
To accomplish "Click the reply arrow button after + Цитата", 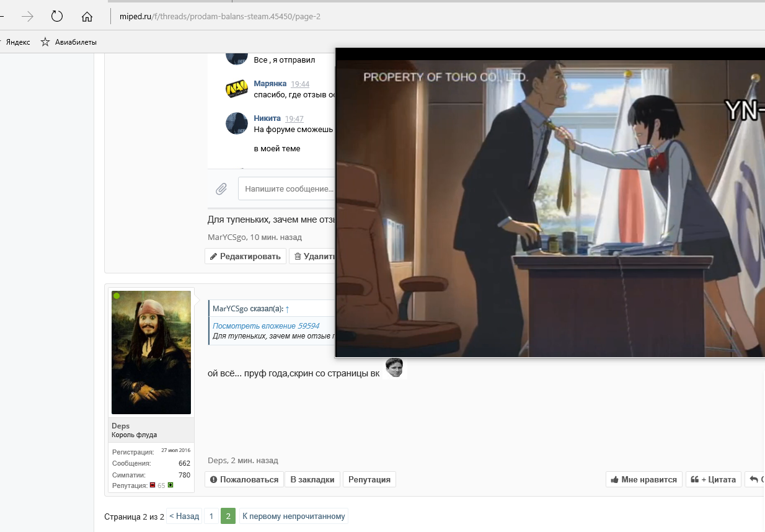I will 754,479.
